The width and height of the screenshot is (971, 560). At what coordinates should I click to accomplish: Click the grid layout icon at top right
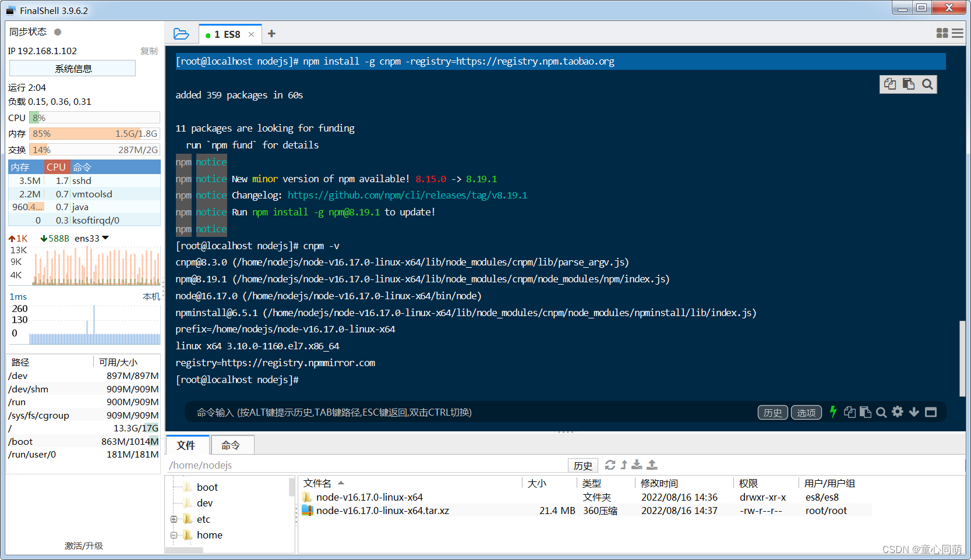[942, 33]
